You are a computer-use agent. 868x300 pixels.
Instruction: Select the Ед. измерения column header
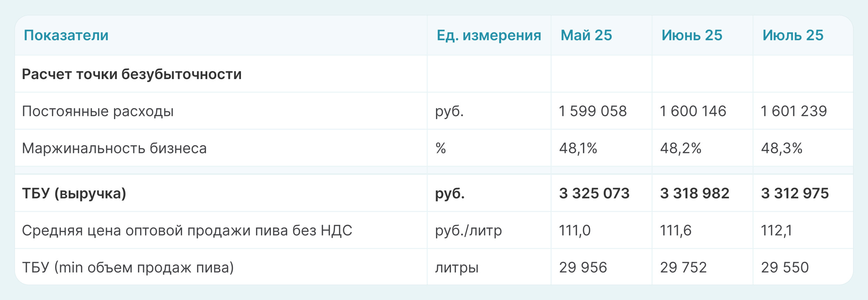pyautogui.click(x=489, y=35)
